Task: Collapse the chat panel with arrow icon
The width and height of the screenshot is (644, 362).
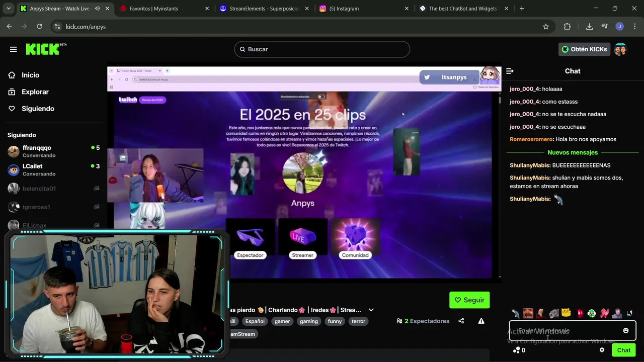Action: tap(510, 71)
